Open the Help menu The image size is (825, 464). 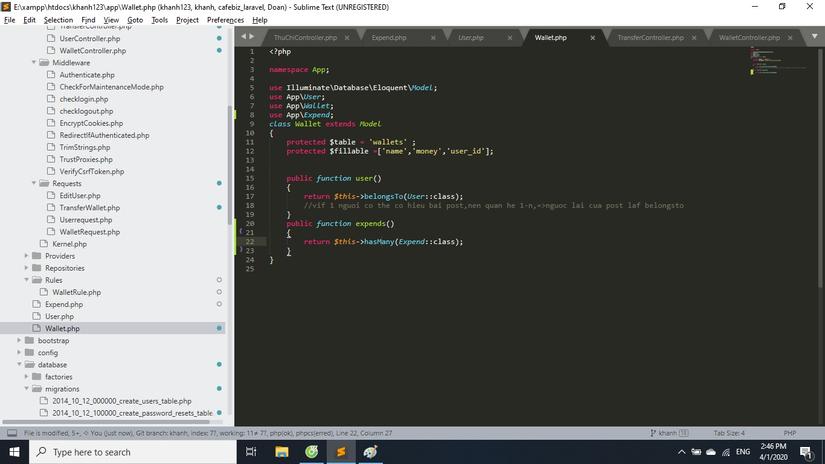(x=260, y=20)
